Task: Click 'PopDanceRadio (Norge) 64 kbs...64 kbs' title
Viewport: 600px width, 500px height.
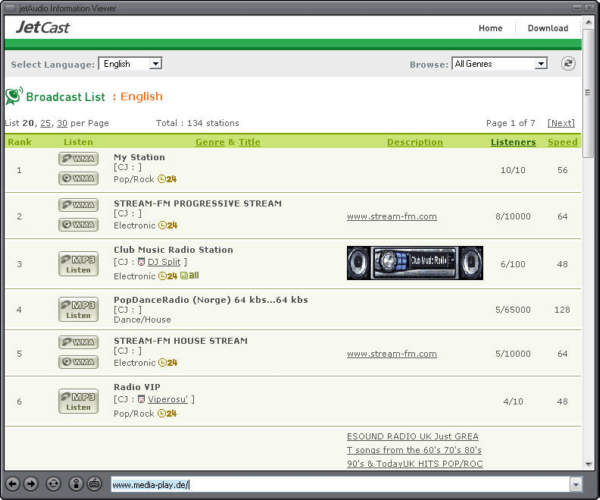Action: point(211,300)
